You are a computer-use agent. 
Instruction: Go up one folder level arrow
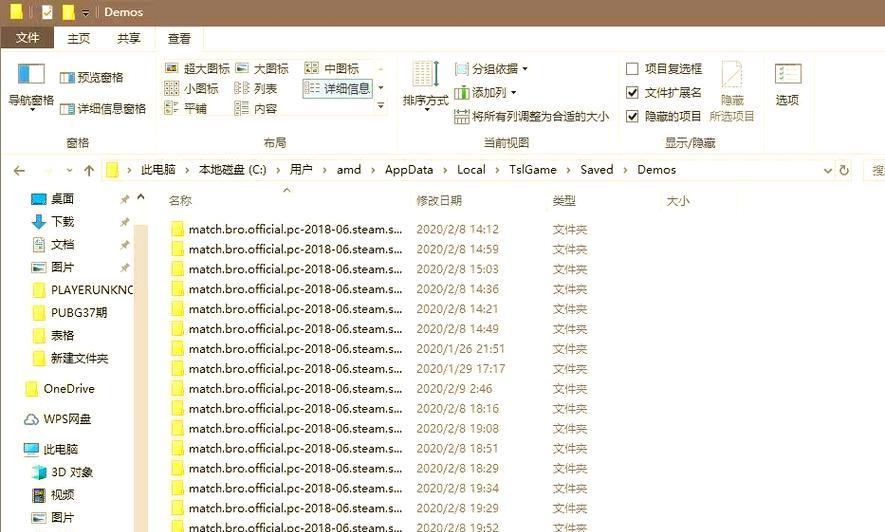pyautogui.click(x=89, y=170)
